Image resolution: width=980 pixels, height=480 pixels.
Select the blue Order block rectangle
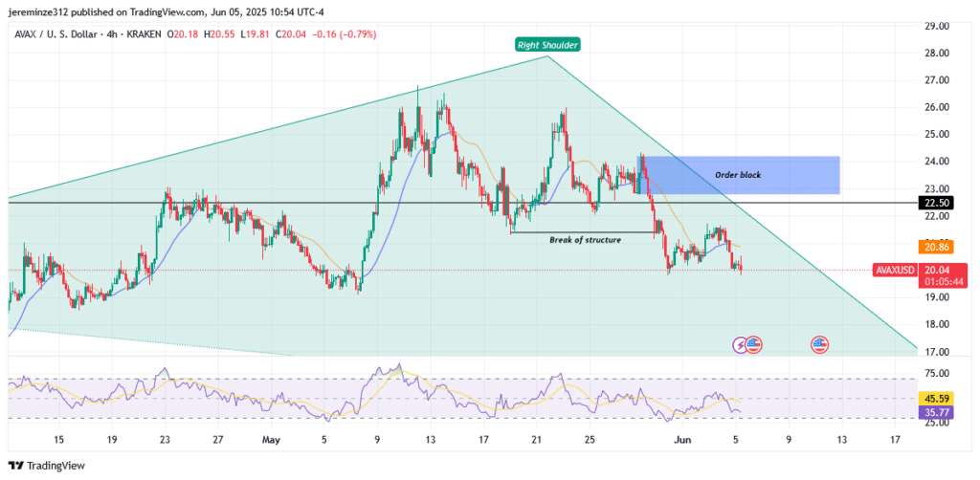tap(739, 175)
